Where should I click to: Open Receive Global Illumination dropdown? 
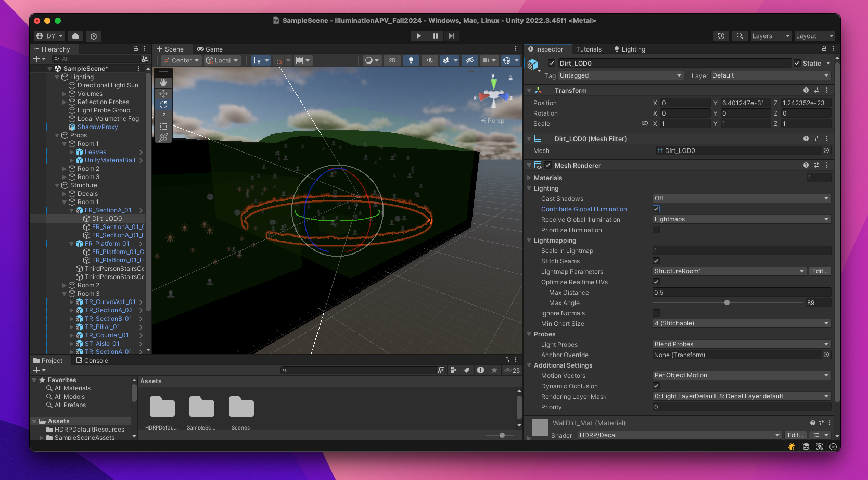(x=742, y=219)
